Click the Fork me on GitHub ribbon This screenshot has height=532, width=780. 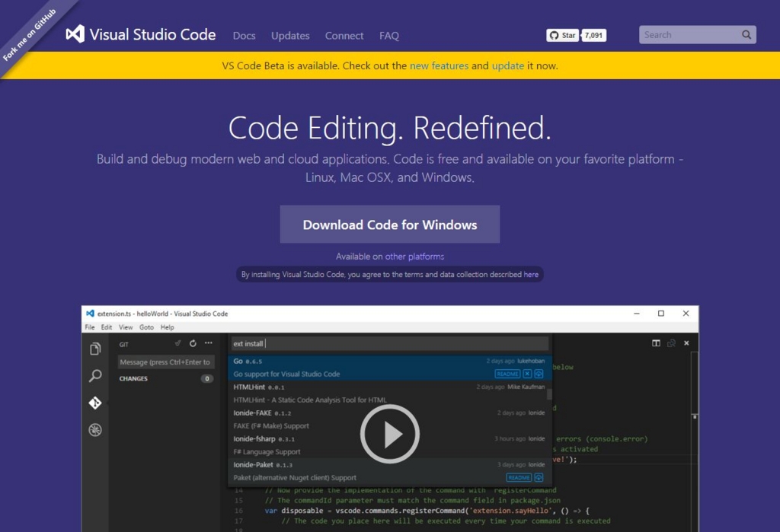tap(30, 35)
